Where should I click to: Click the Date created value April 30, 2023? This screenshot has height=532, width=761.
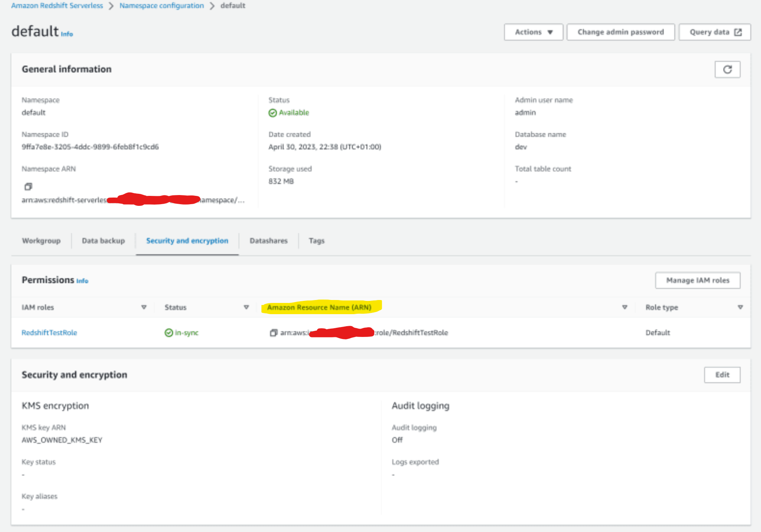pyautogui.click(x=325, y=147)
